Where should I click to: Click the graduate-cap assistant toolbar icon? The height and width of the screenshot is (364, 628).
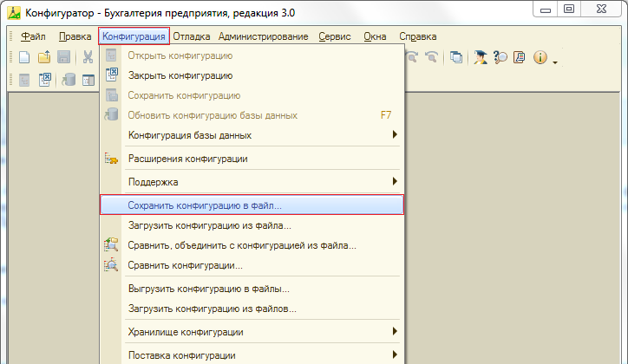480,57
